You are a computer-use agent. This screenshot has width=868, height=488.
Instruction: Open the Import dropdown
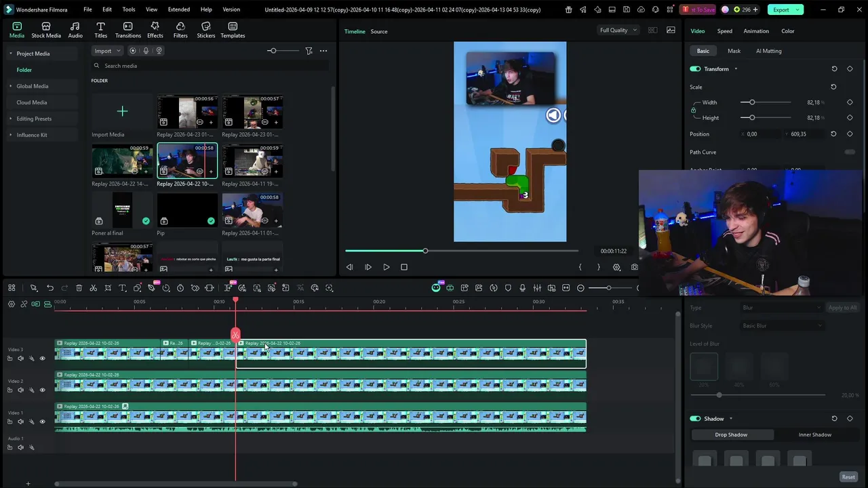pos(108,51)
